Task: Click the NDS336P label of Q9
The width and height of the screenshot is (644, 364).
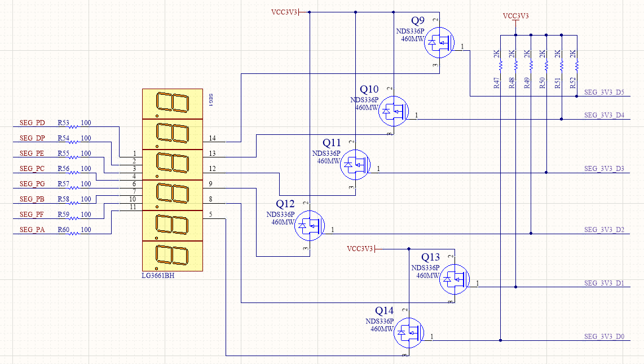Action: tap(410, 31)
